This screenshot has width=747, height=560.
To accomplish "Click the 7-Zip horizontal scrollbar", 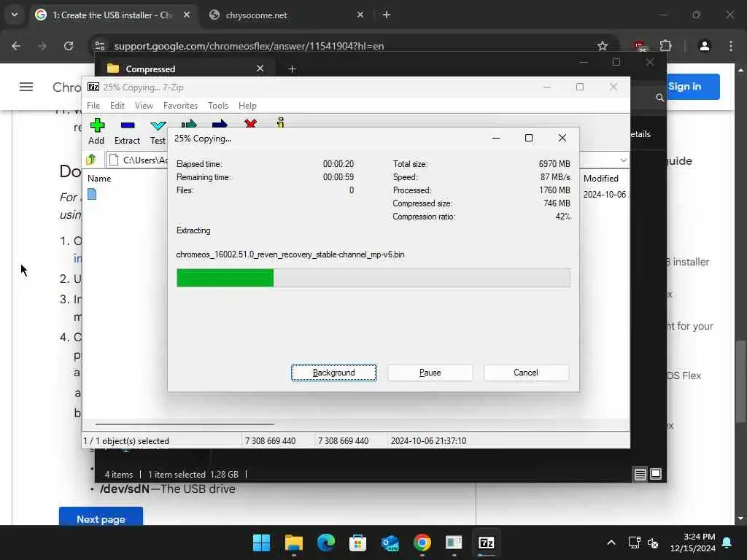I will click(x=185, y=424).
